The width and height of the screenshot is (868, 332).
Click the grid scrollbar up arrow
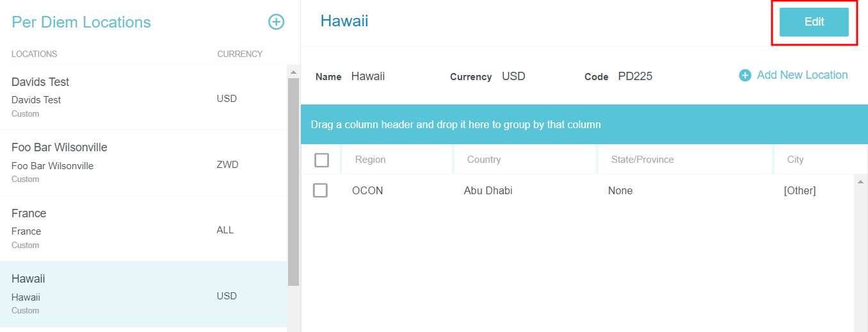coord(860,182)
